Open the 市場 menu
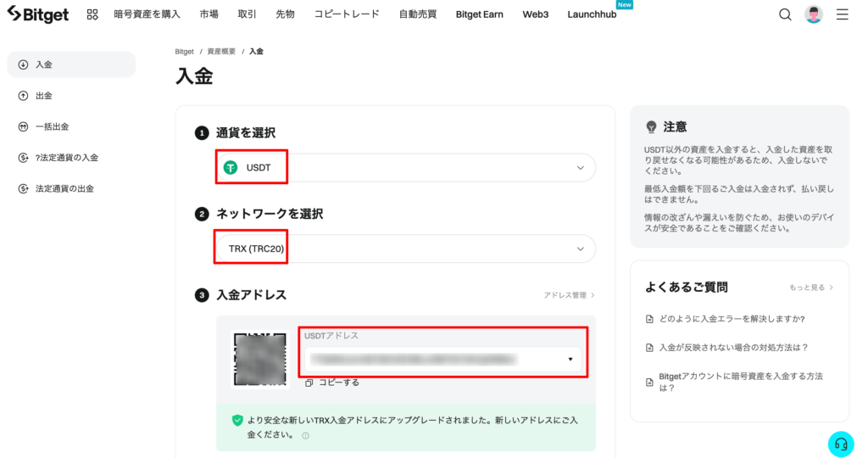The height and width of the screenshot is (458, 868). tap(209, 14)
